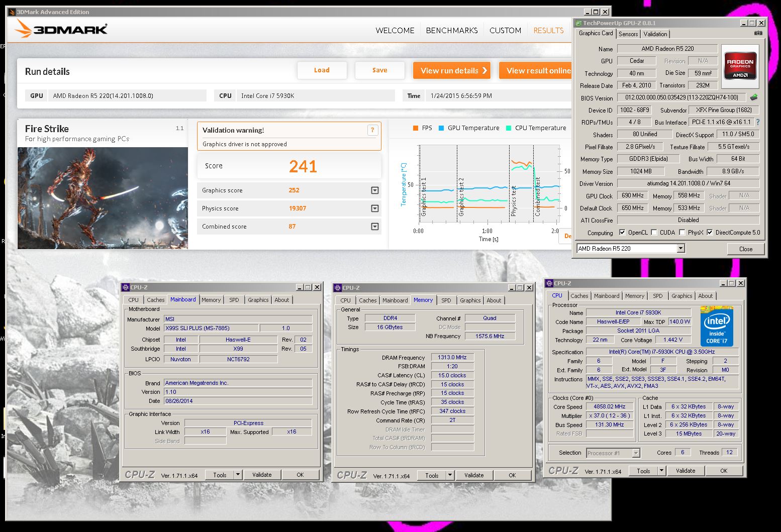The width and height of the screenshot is (781, 532).
Task: Open About tab in the Mainboard CPU-Z window
Action: click(x=281, y=300)
